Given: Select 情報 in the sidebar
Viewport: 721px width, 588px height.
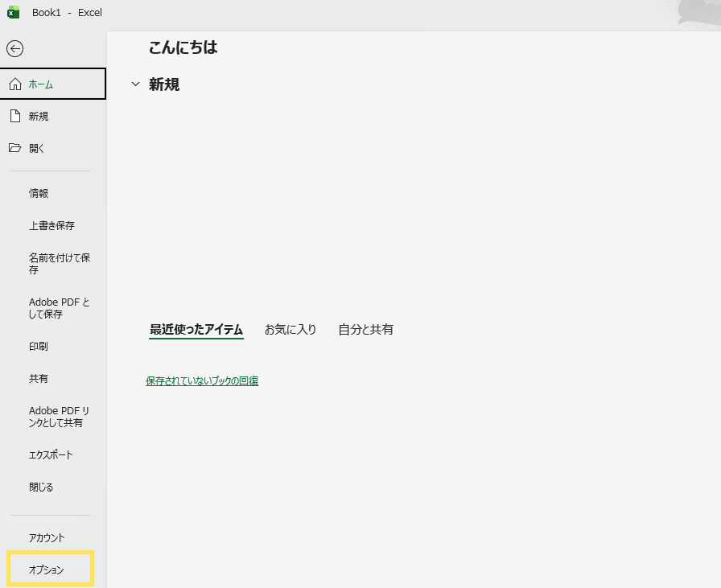Looking at the screenshot, I should click(39, 193).
